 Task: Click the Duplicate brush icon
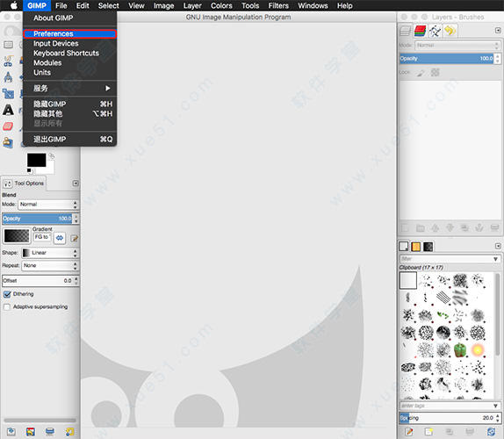tap(450, 432)
